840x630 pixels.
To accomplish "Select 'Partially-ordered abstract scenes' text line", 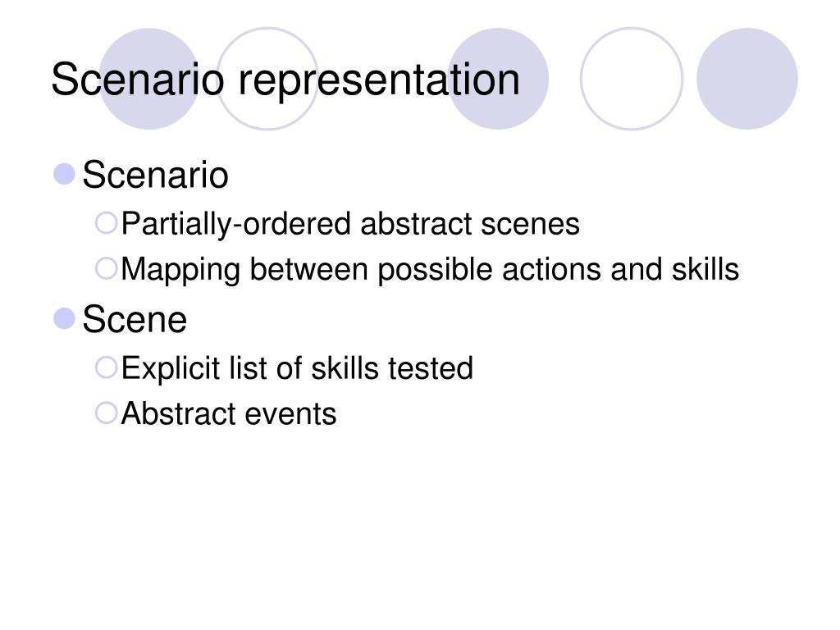I will click(350, 224).
